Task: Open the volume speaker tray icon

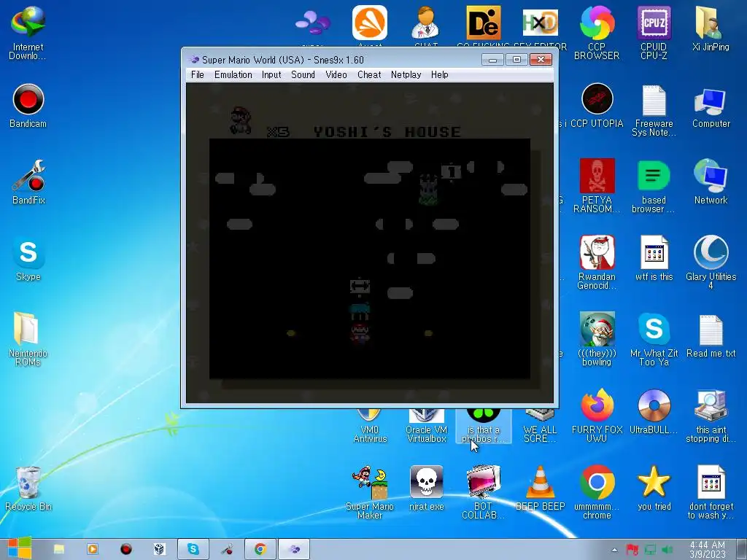Action: (x=668, y=550)
